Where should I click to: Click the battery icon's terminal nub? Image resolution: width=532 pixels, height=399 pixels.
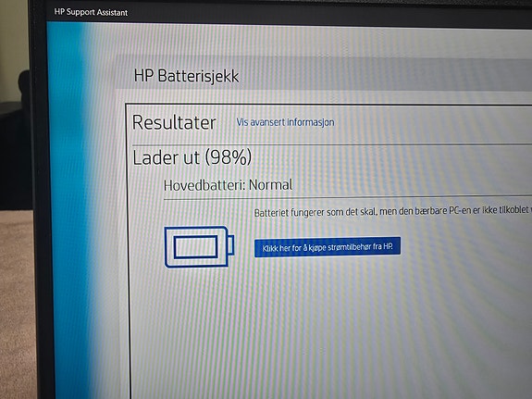230,245
